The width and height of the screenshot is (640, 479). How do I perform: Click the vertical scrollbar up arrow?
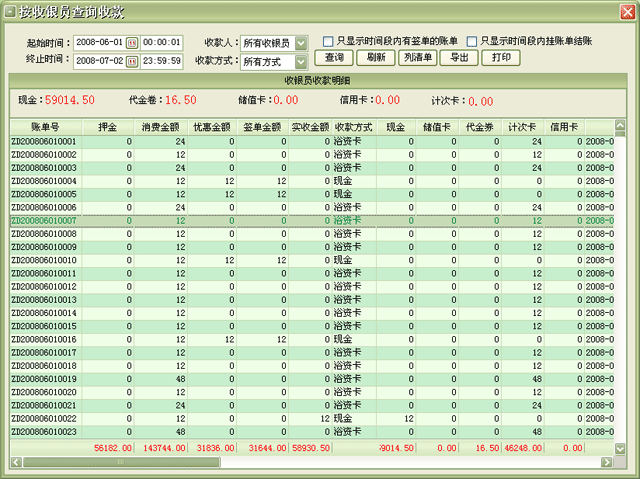(619, 127)
